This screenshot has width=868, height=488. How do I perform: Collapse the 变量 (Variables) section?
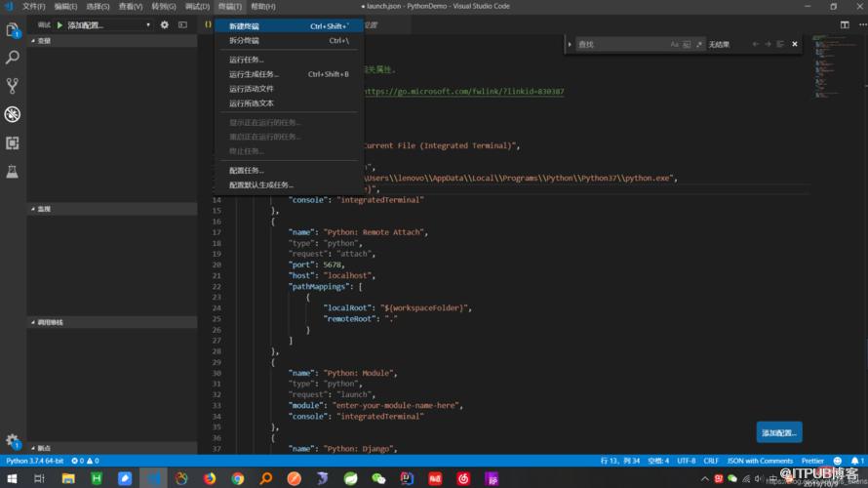(112, 41)
